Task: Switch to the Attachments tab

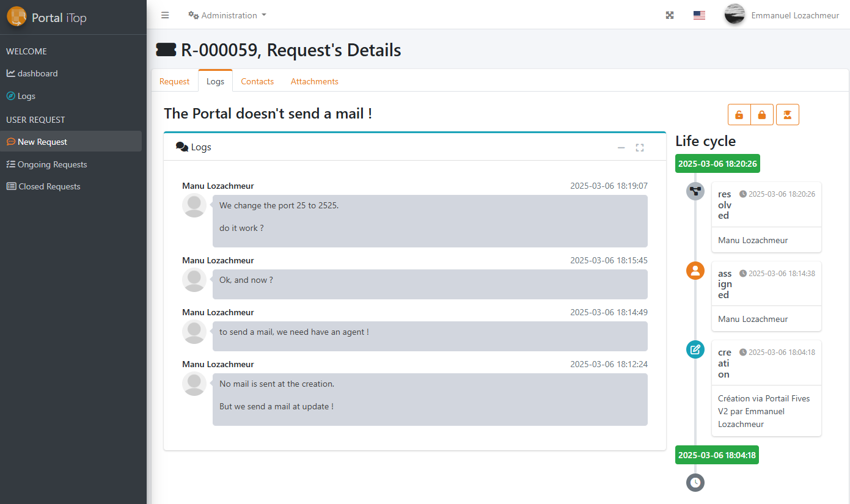Action: (314, 81)
